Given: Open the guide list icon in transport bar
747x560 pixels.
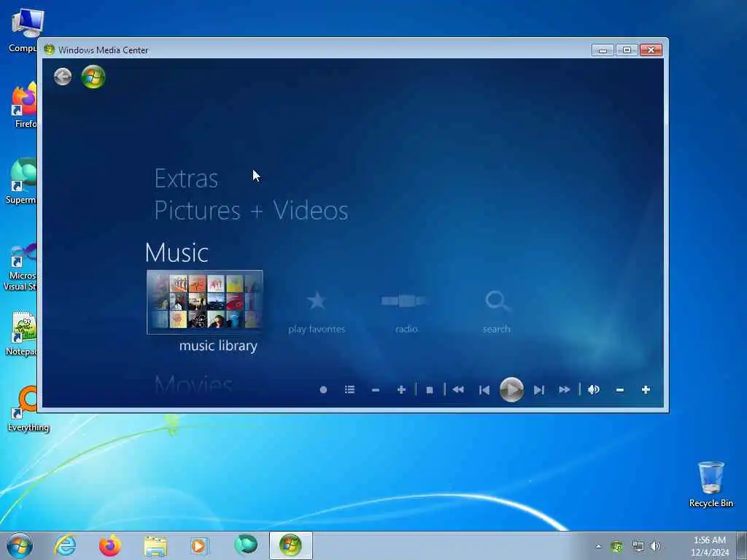Looking at the screenshot, I should coord(349,390).
